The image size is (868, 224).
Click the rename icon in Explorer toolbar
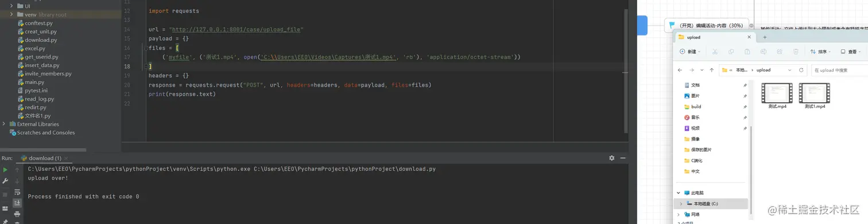[763, 52]
